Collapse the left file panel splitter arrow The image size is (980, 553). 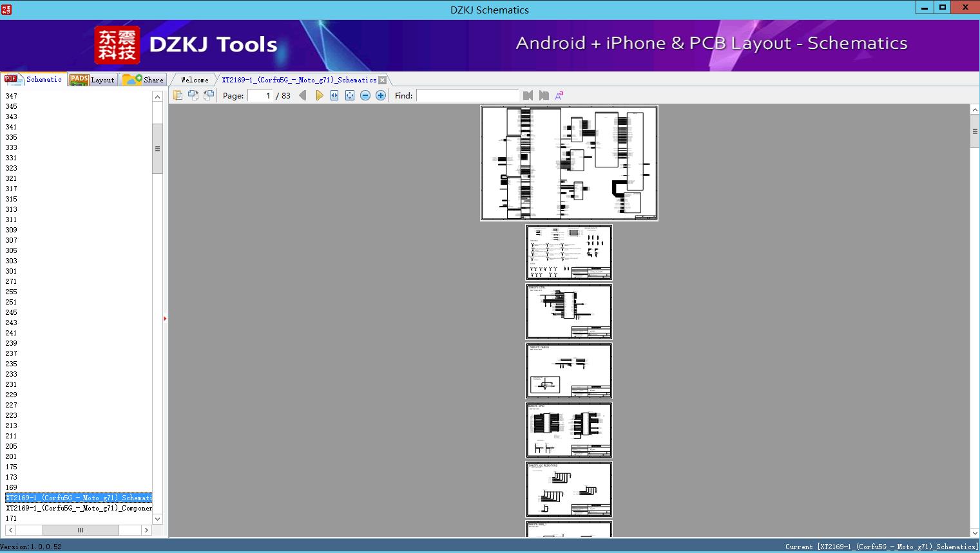(165, 319)
